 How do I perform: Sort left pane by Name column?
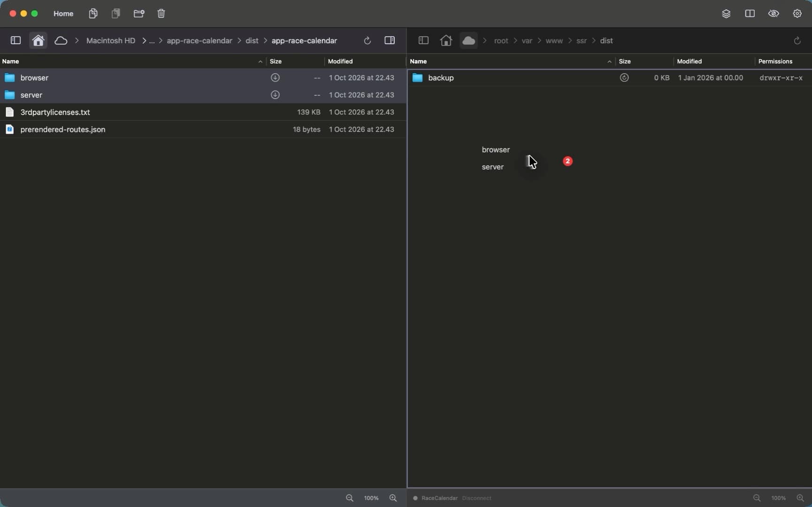(x=133, y=61)
